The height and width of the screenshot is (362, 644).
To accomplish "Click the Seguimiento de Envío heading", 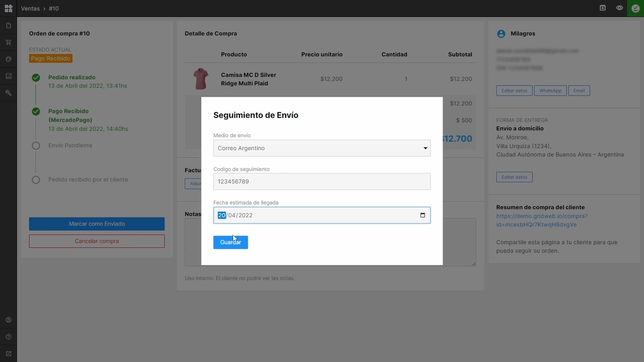I will (256, 115).
